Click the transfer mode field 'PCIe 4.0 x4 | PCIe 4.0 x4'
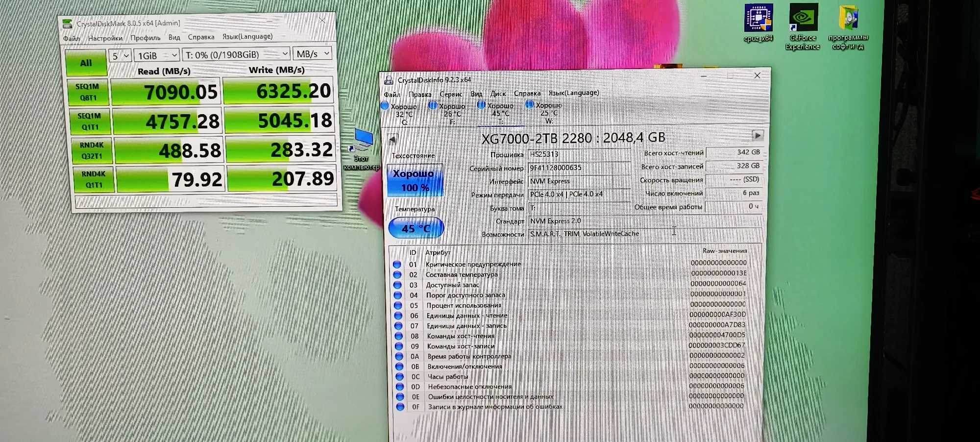 click(579, 194)
